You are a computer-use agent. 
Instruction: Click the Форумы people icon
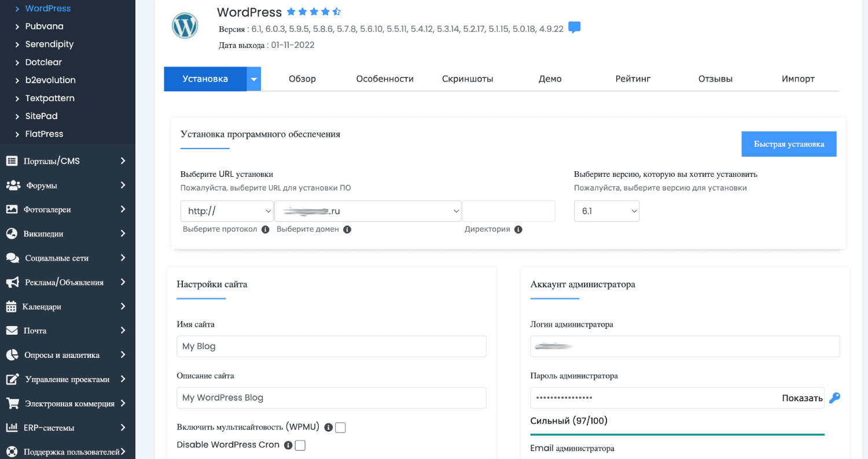click(13, 185)
